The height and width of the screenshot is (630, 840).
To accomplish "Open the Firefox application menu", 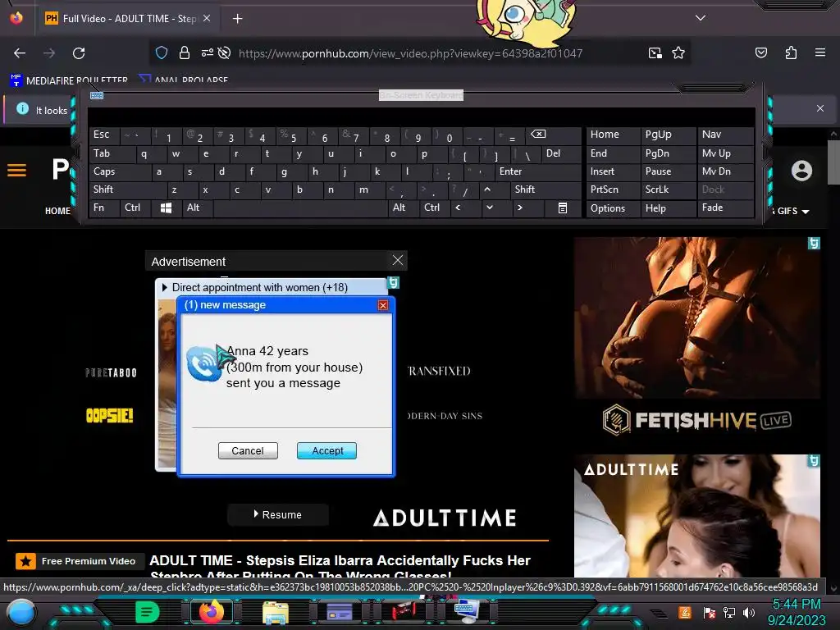I will [x=819, y=52].
